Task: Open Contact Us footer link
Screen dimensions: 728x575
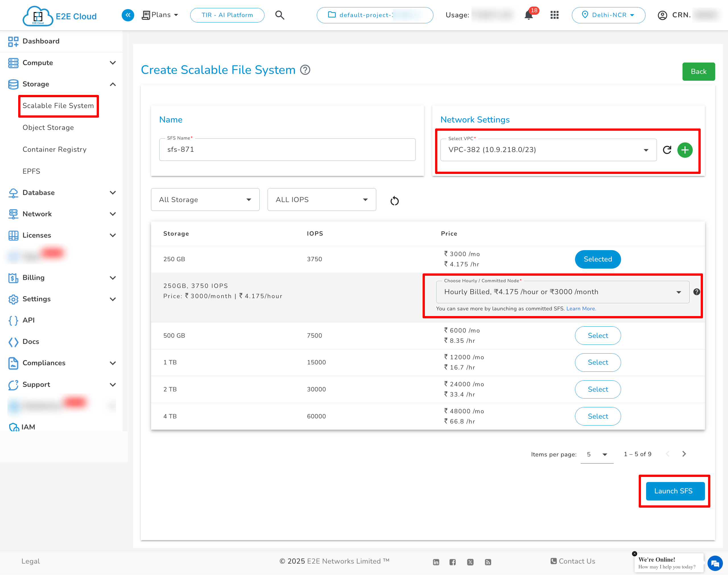Action: pyautogui.click(x=573, y=561)
